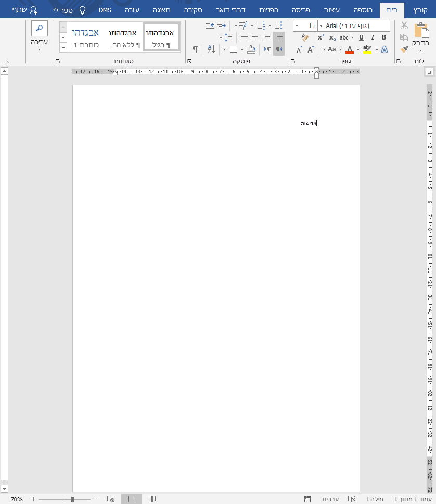
Task: Click the Tell Me (ספר לי) lightbulb
Action: pos(83,10)
